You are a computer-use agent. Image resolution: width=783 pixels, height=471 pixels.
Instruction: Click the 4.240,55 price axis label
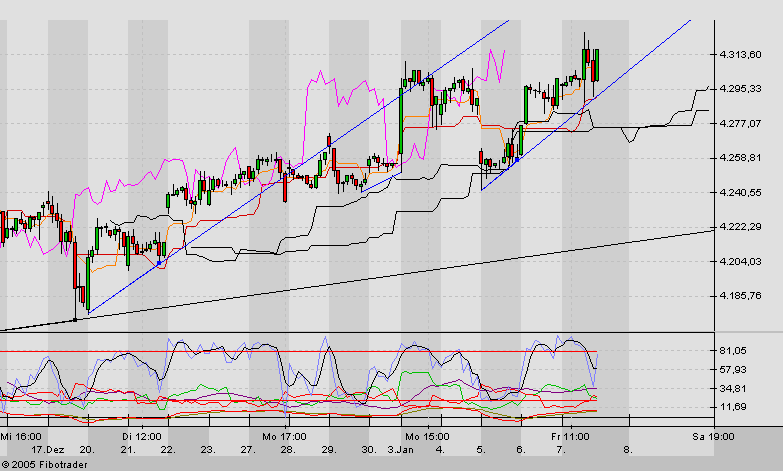pos(741,192)
